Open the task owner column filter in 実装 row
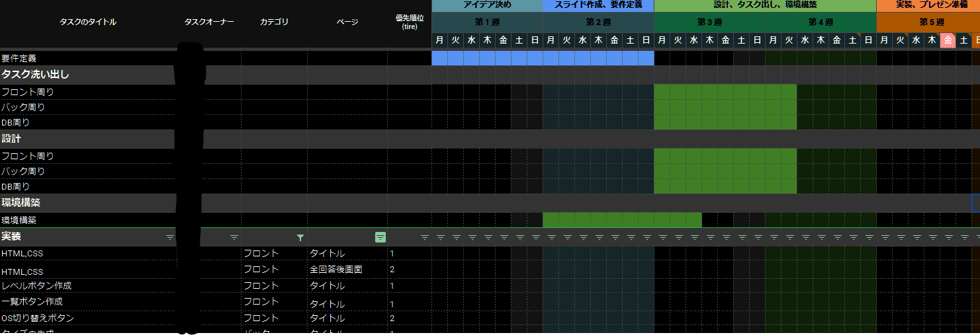The width and height of the screenshot is (980, 335). point(234,237)
